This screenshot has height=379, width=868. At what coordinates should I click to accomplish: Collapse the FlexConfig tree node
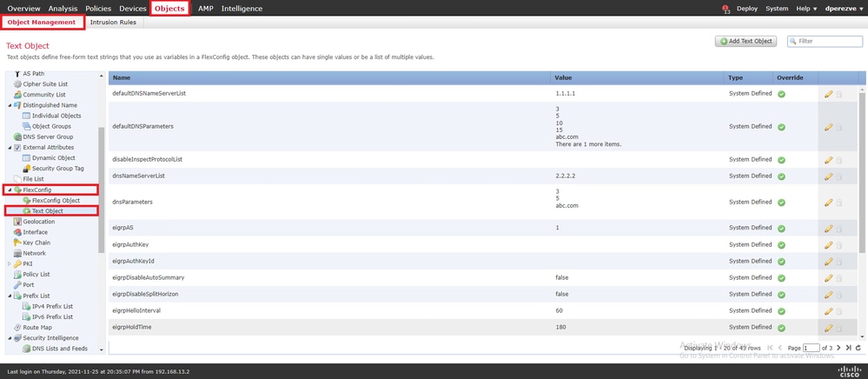10,190
